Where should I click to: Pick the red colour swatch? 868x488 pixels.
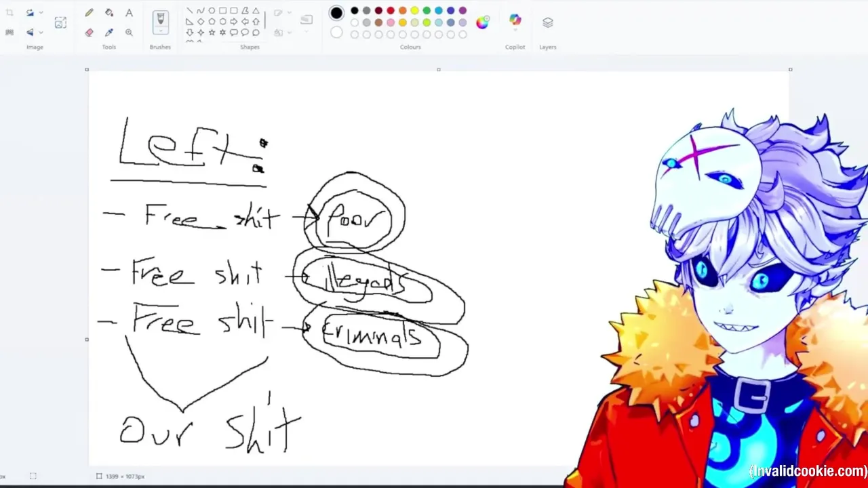coord(391,10)
